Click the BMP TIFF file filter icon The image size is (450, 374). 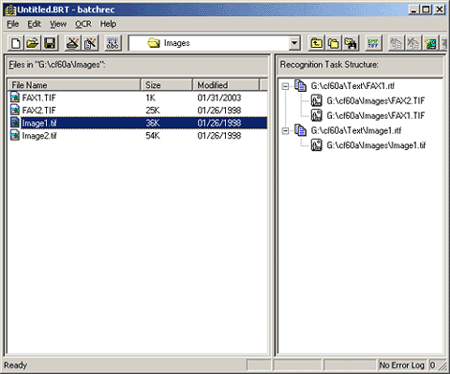(x=373, y=43)
